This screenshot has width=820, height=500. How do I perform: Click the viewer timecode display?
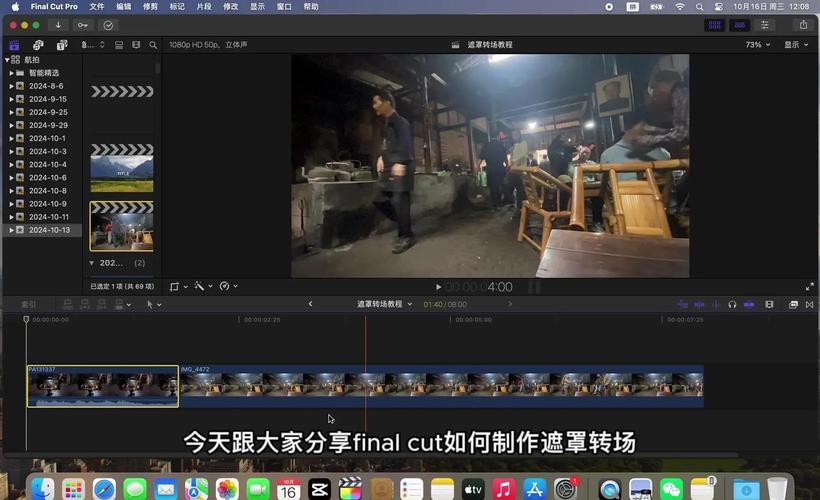pyautogui.click(x=479, y=287)
